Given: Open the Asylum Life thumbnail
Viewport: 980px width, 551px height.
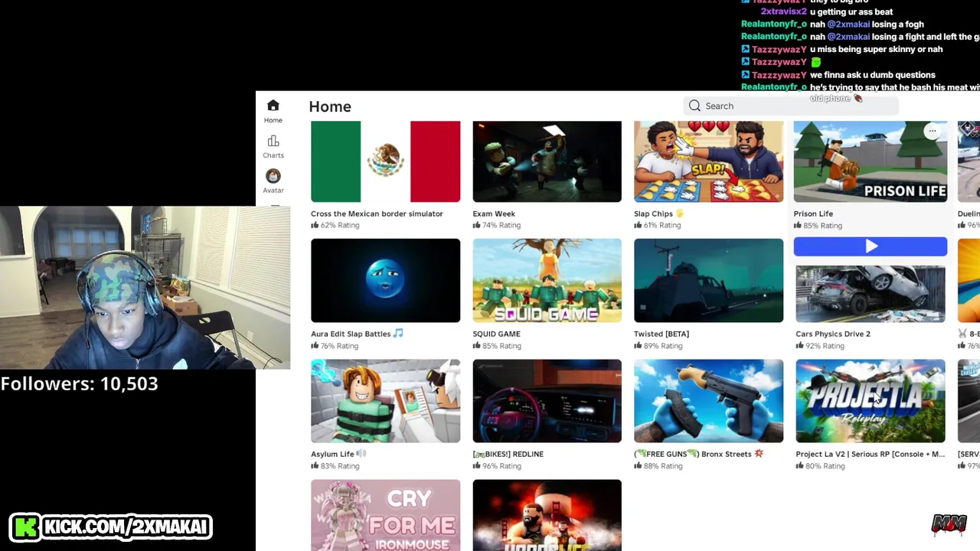Looking at the screenshot, I should click(x=385, y=401).
